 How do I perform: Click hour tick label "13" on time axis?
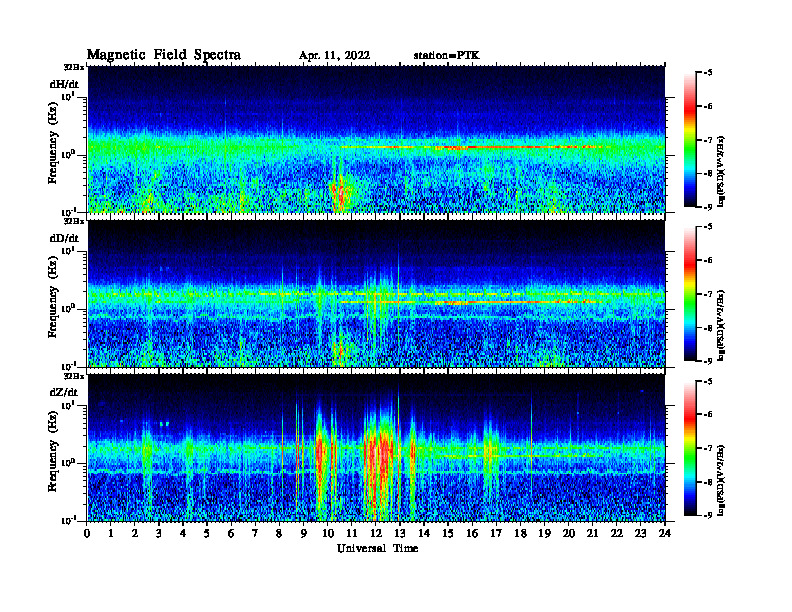400,534
